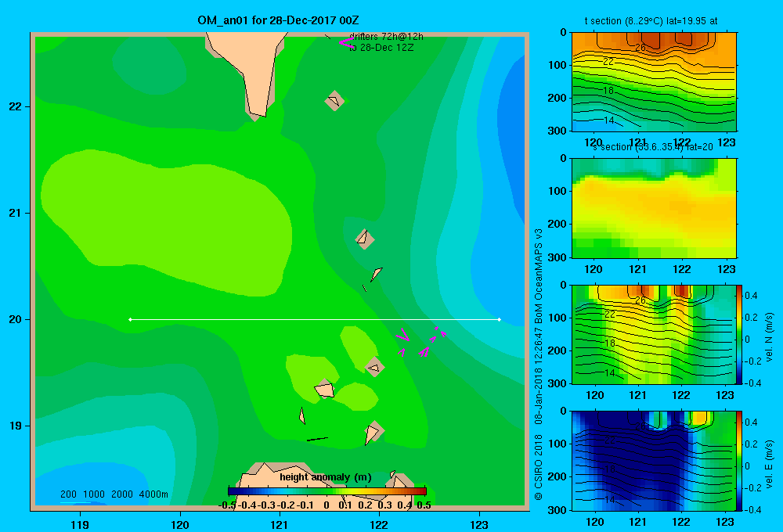Click the '200 1000 2000 4000m' depth legend

pyautogui.click(x=114, y=494)
